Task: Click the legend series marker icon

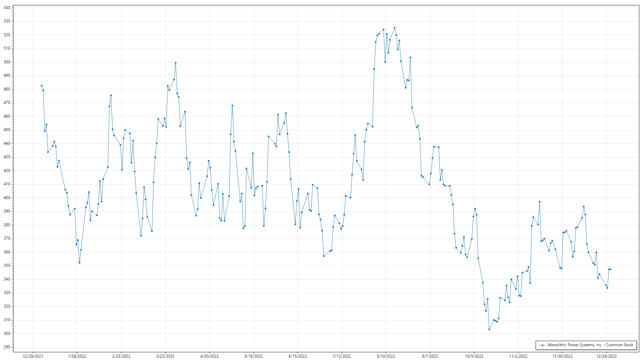Action: 542,345
